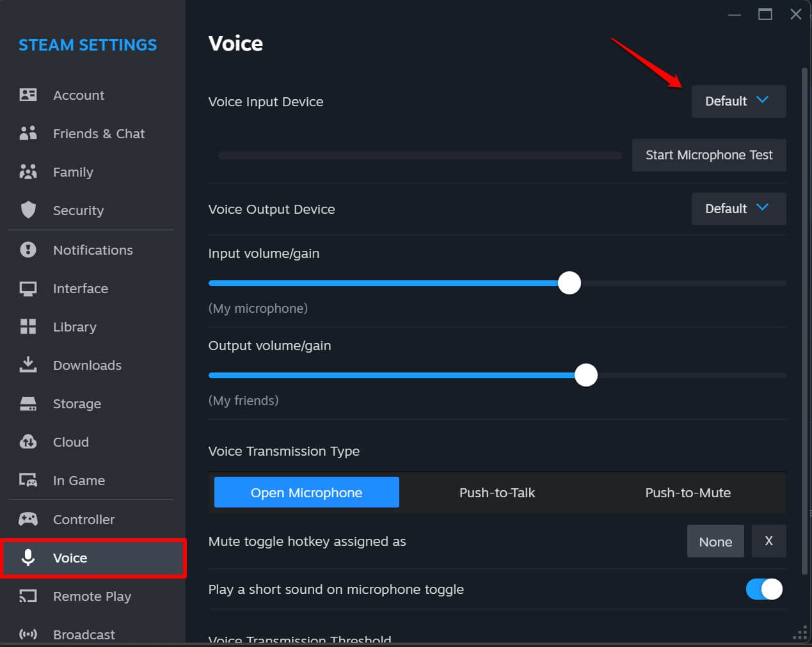
Task: Select Push-to-Talk transmission type
Action: 497,493
